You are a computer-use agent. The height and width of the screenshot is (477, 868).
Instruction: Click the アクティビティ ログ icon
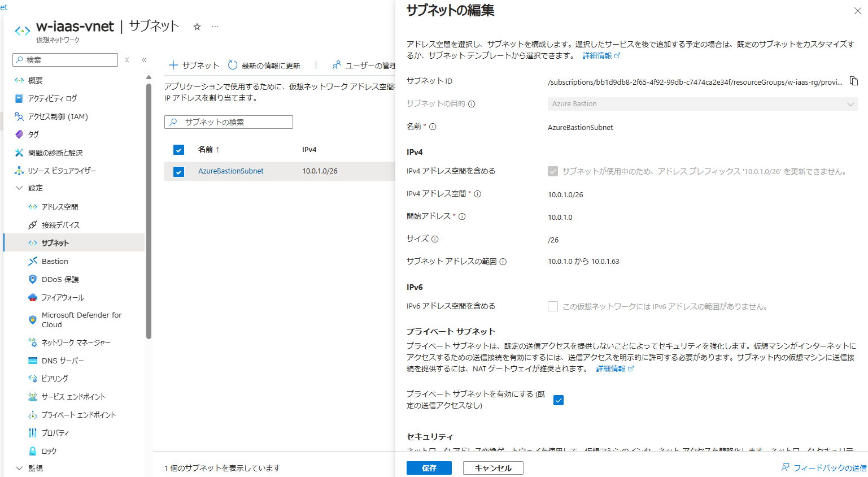(19, 98)
